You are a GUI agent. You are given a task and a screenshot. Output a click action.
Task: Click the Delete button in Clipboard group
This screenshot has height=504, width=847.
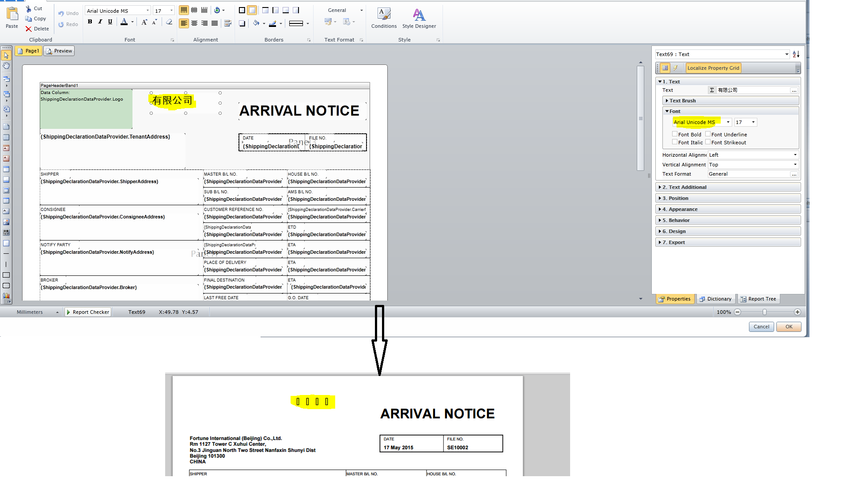pos(37,29)
